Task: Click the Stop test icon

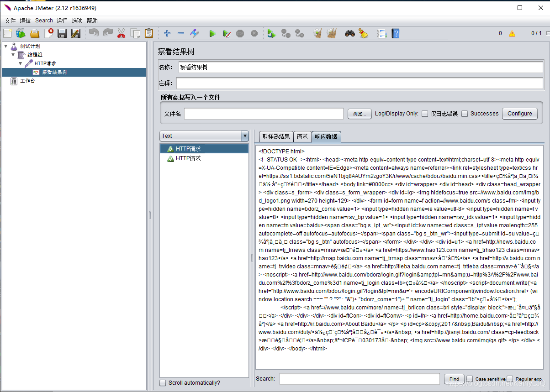Action: [x=240, y=33]
